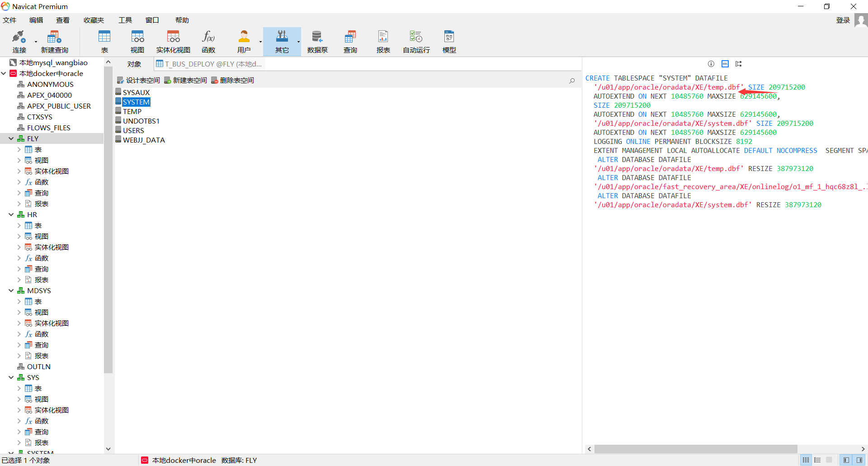Open the Connection dropdown arrow
868x466 pixels.
point(36,42)
